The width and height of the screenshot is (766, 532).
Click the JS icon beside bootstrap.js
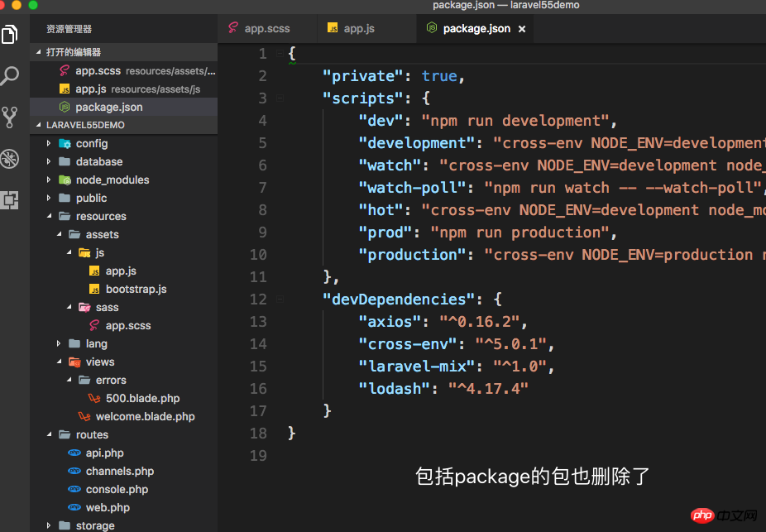pos(95,290)
